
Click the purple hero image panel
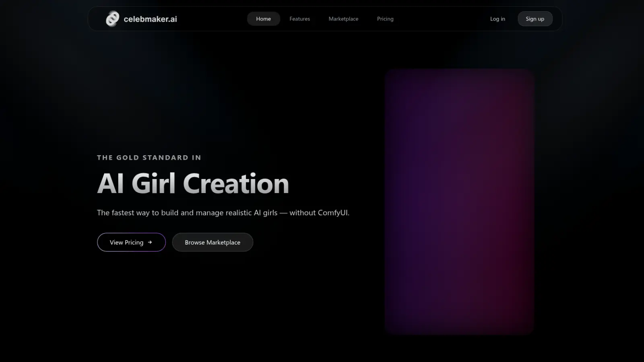tap(460, 201)
